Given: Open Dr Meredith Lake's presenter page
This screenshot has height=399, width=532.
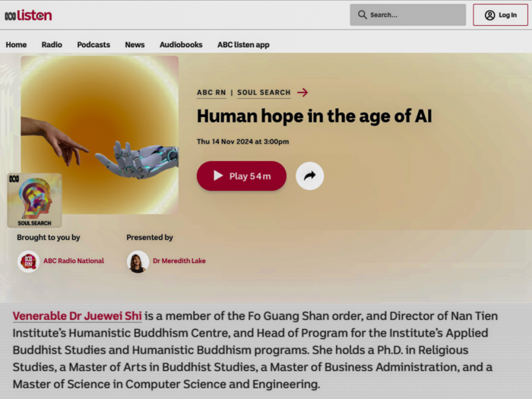Looking at the screenshot, I should click(179, 261).
